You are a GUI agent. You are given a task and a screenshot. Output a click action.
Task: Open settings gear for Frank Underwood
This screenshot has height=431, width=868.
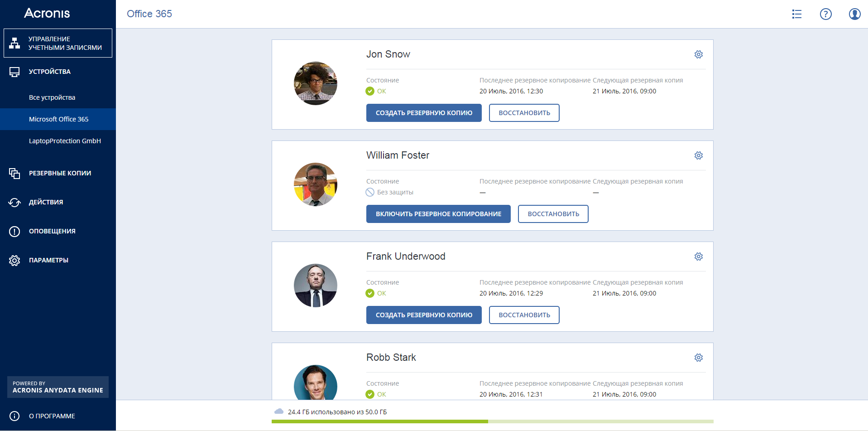[x=699, y=257]
